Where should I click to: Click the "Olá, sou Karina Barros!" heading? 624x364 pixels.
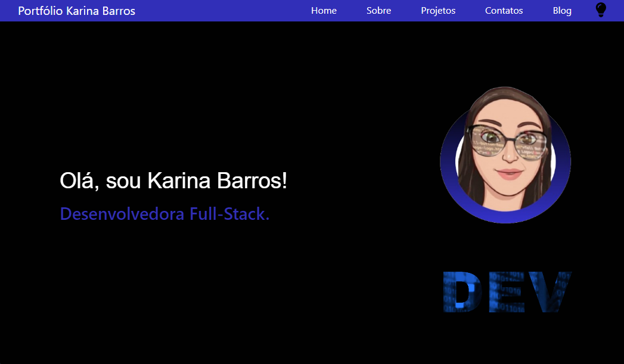(x=173, y=181)
